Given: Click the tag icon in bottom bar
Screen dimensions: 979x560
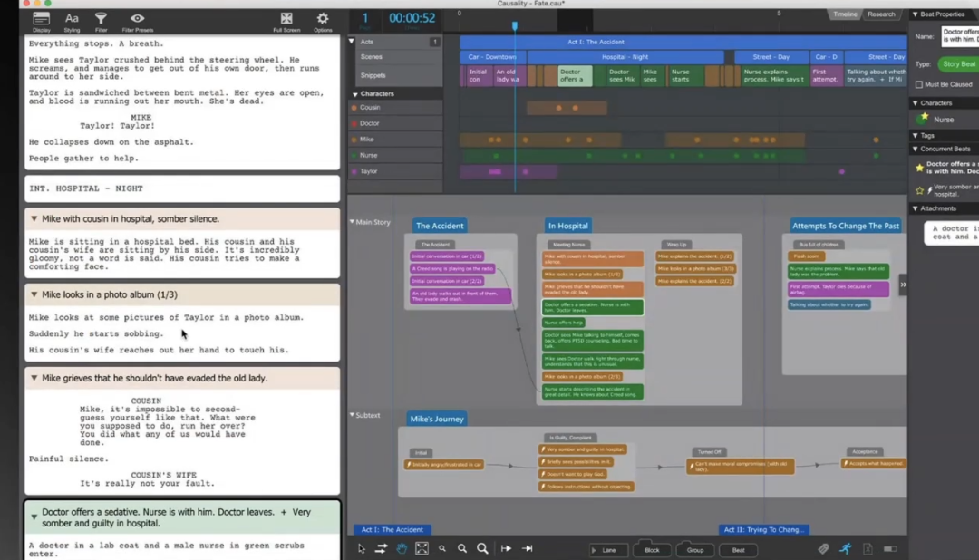Looking at the screenshot, I should (x=823, y=548).
